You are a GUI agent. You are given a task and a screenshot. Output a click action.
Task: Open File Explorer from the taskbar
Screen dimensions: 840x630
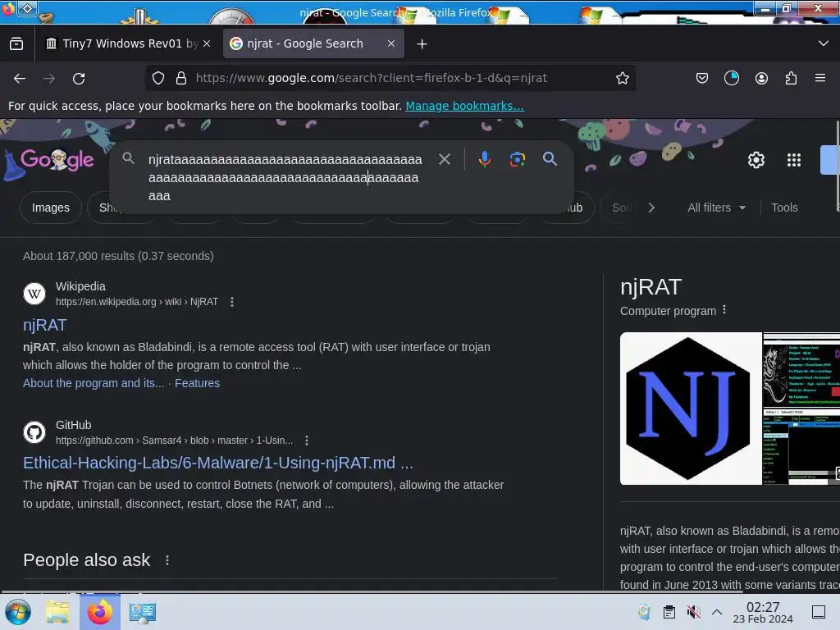(x=57, y=612)
